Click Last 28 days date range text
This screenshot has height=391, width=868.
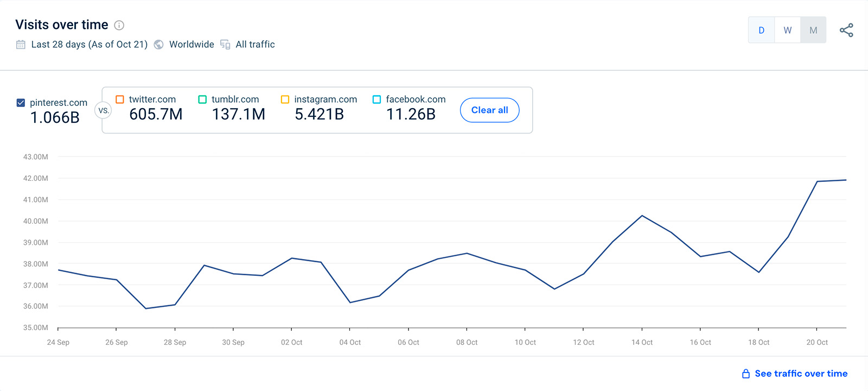[x=90, y=45]
